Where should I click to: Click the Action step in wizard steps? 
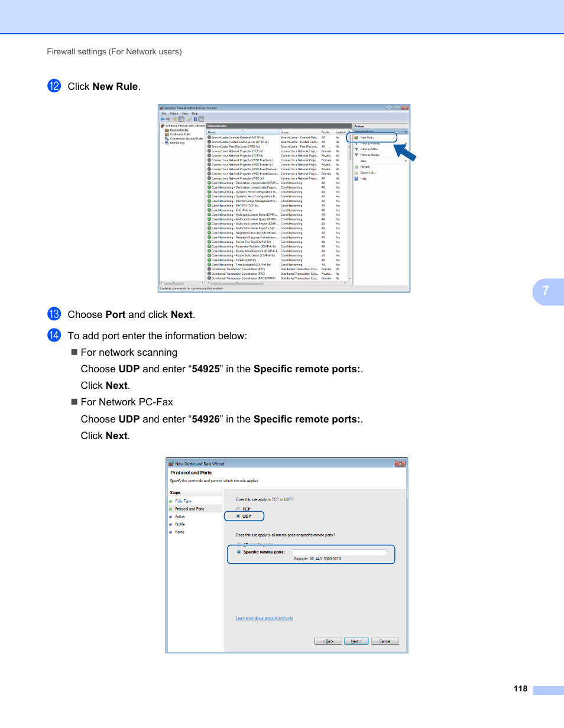[180, 516]
